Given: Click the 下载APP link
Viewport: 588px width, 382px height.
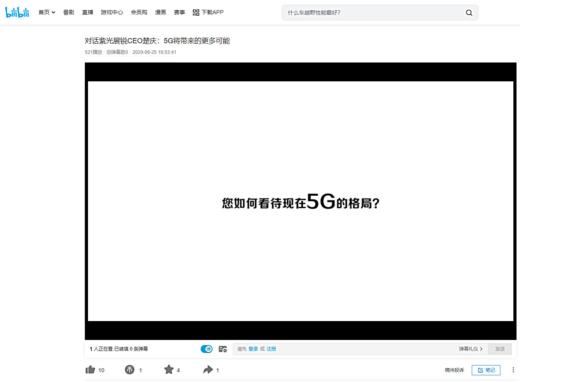Looking at the screenshot, I should (x=208, y=13).
